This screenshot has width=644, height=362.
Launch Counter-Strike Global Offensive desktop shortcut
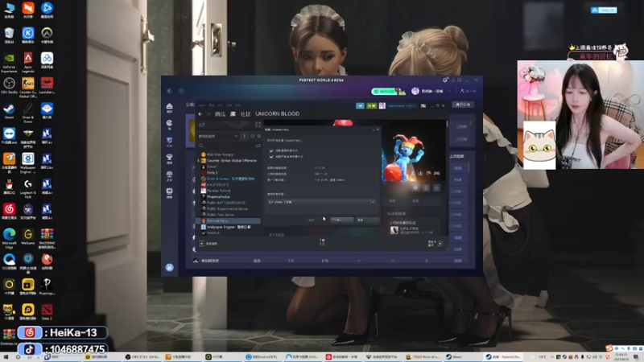coord(28,87)
